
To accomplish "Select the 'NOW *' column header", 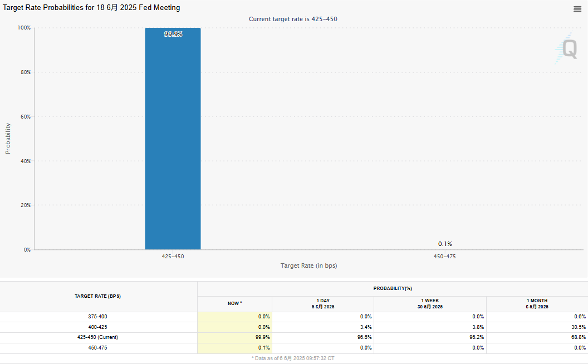I will click(x=234, y=303).
